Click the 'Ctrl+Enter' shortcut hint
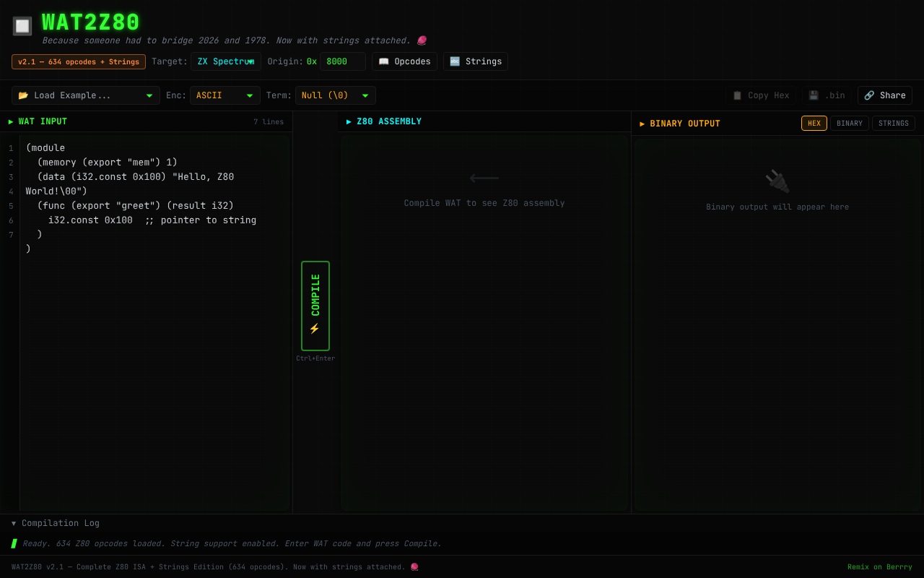This screenshot has width=924, height=578. pyautogui.click(x=315, y=358)
